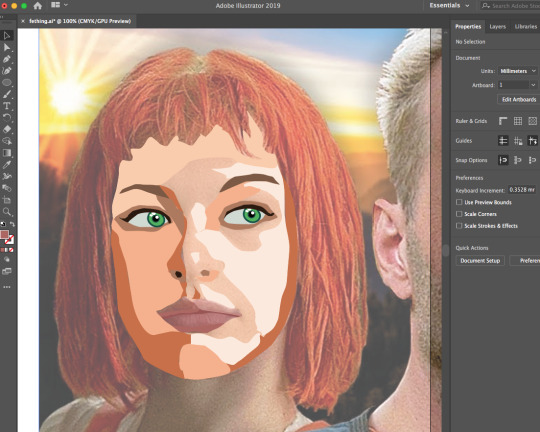540x432 pixels.
Task: Select the Selection tool arrow
Action: pyautogui.click(x=7, y=35)
